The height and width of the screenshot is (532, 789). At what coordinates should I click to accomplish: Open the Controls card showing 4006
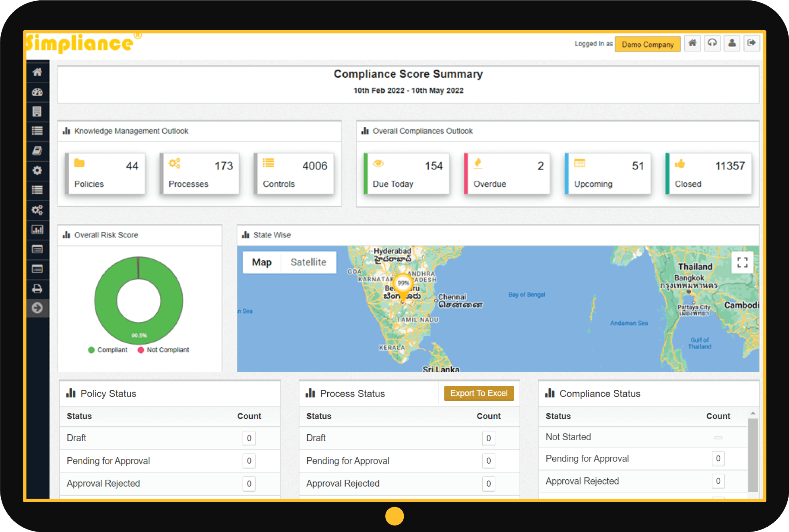point(295,173)
